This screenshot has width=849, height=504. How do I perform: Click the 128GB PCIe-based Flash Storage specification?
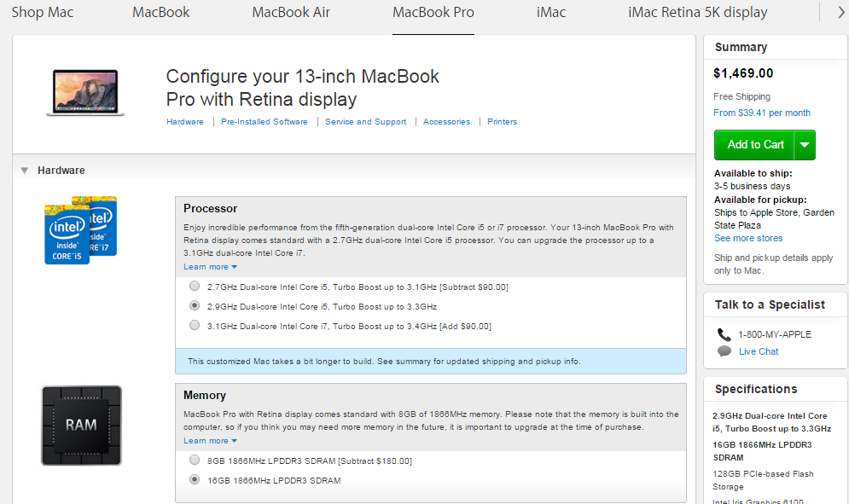coord(763,480)
